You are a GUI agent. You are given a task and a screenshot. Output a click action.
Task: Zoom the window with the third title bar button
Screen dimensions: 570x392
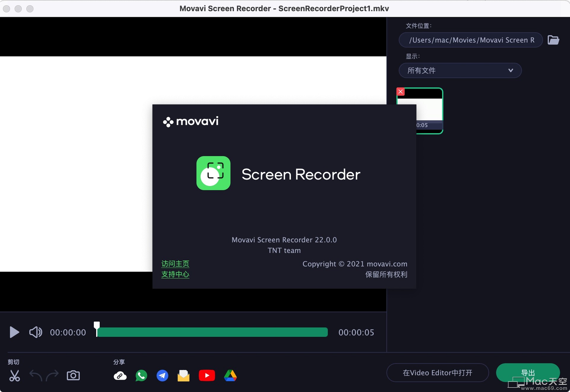pos(30,9)
